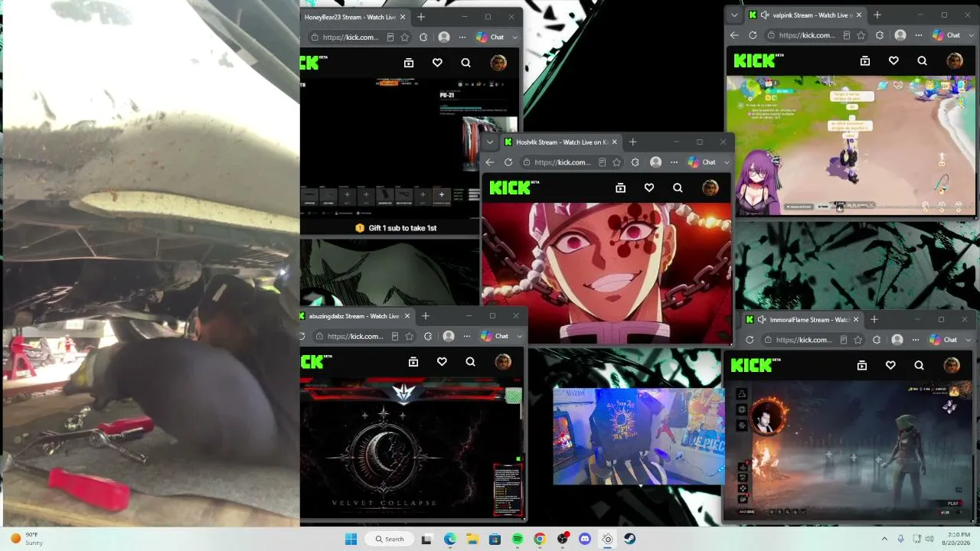
Task: Show hidden system tray icons
Action: coord(884,539)
